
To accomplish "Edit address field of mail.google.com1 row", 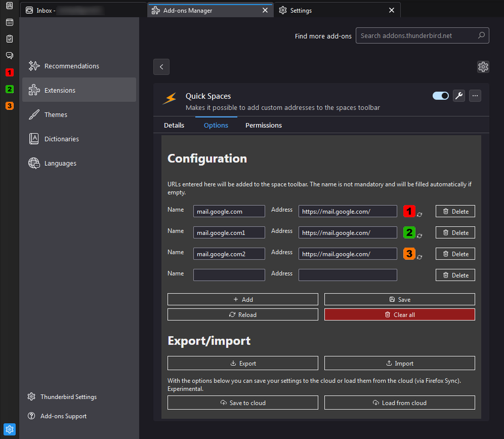I will [x=348, y=233].
